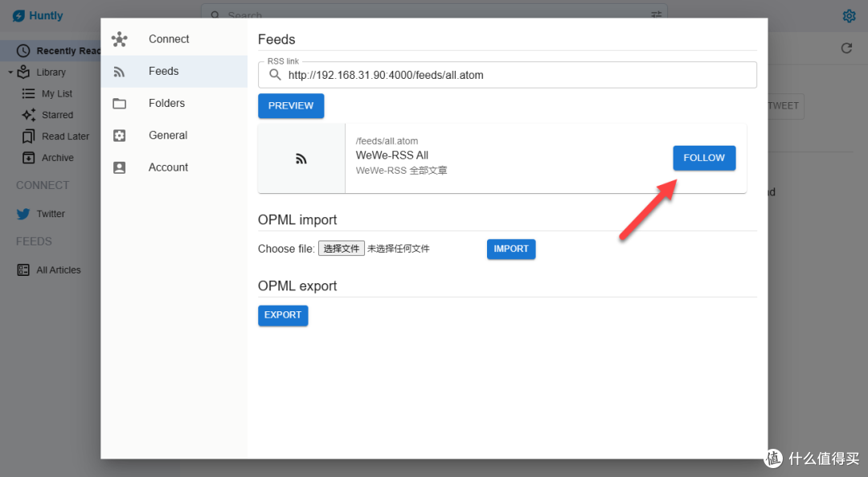The height and width of the screenshot is (477, 868).
Task: Open the General settings section
Action: (174, 136)
